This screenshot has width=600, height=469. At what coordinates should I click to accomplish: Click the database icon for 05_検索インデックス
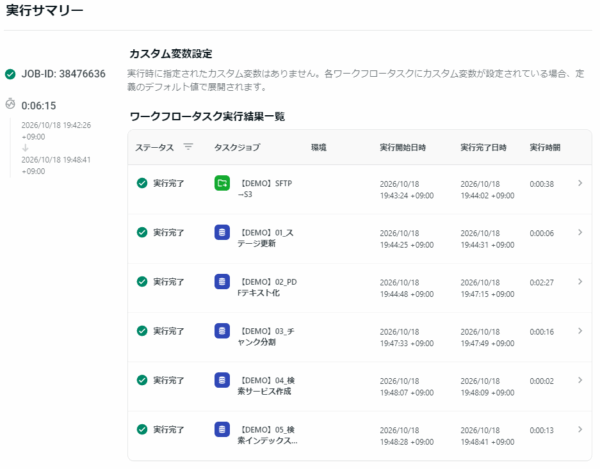coord(222,429)
